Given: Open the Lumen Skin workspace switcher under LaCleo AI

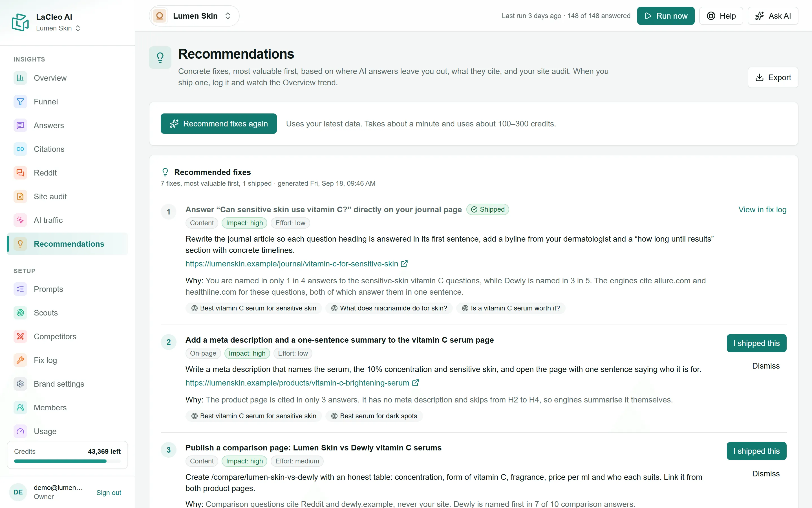Looking at the screenshot, I should coord(58,28).
